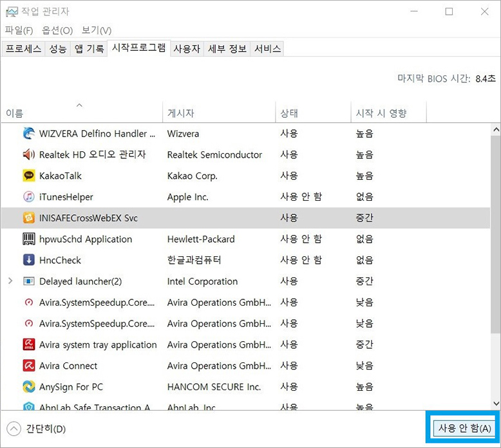Select the HncCheck entry name

tap(60, 260)
